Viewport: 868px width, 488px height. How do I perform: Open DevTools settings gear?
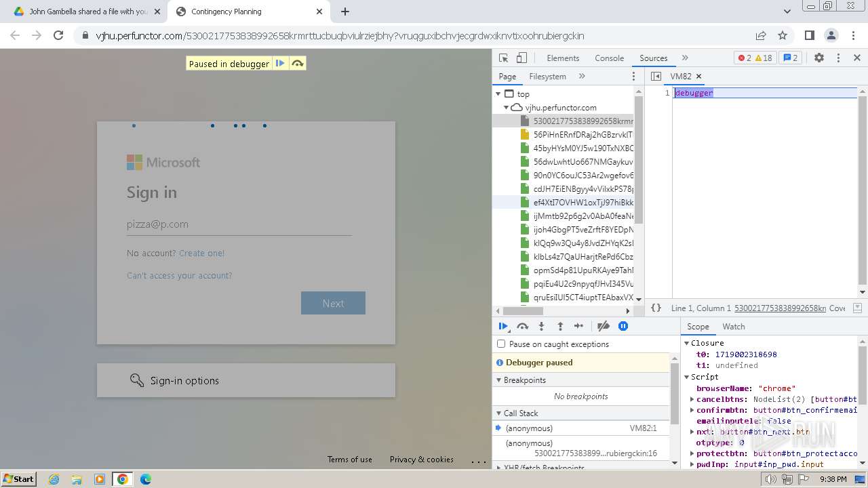point(819,58)
